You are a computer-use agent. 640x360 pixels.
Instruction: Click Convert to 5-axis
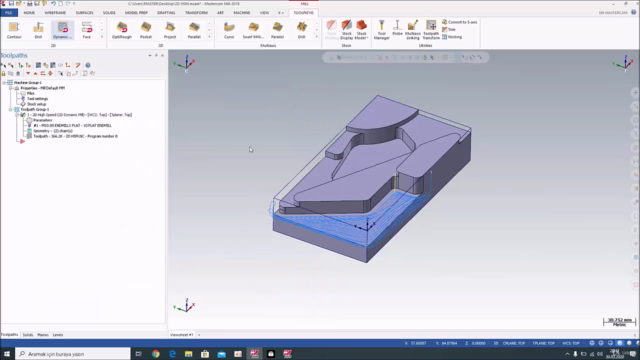[460, 22]
